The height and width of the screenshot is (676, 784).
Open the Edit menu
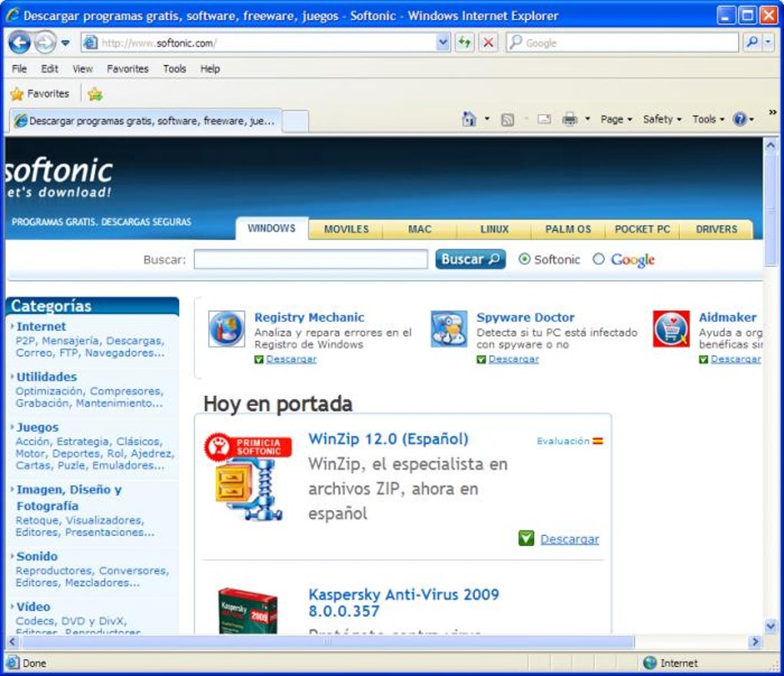[x=49, y=68]
